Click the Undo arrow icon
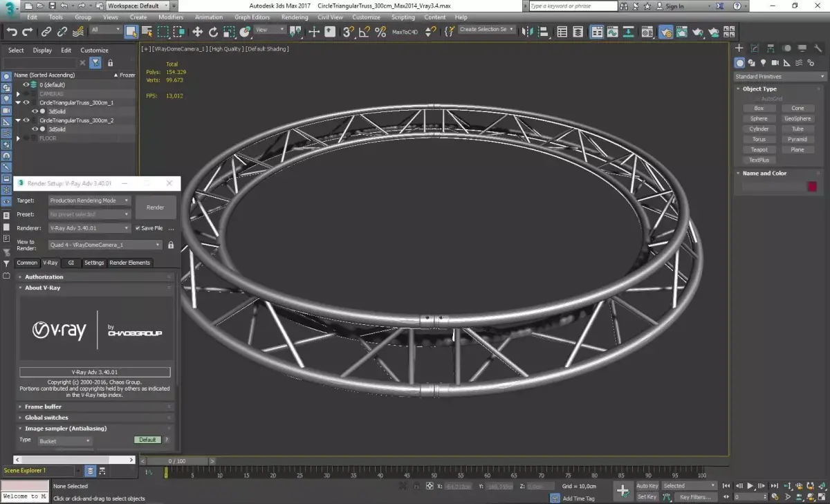830x504 pixels. (12, 32)
